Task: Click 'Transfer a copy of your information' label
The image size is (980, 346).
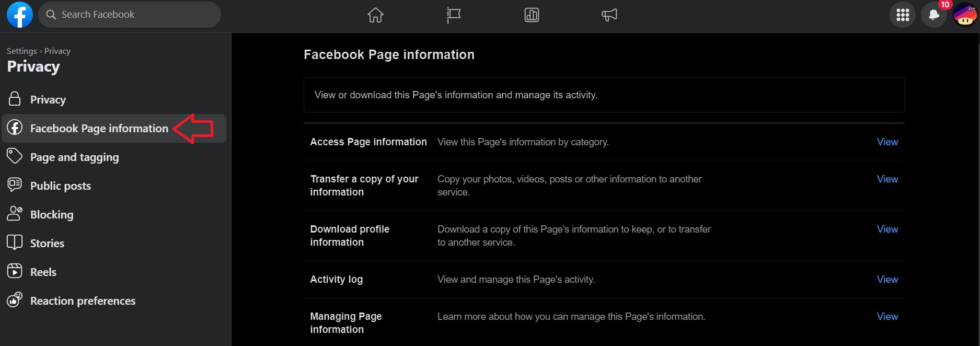Action: tap(364, 186)
